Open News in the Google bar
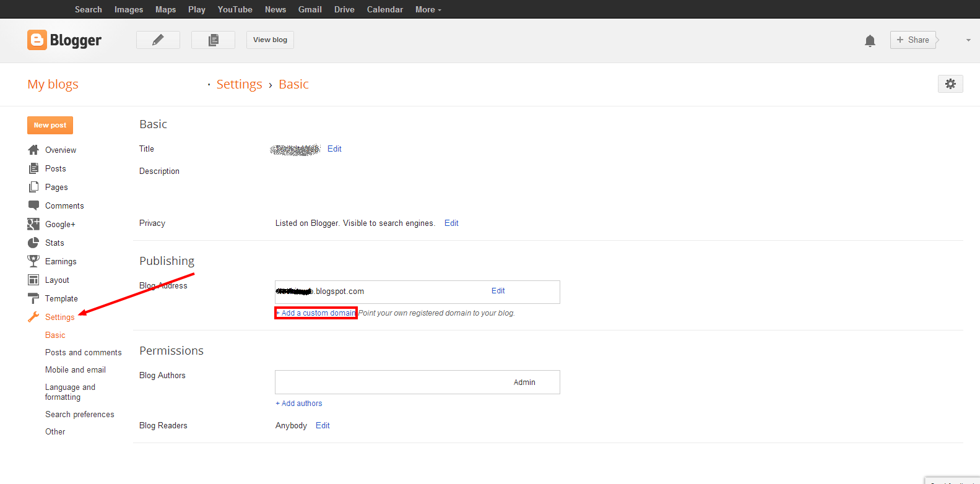Image resolution: width=980 pixels, height=484 pixels. point(275,9)
